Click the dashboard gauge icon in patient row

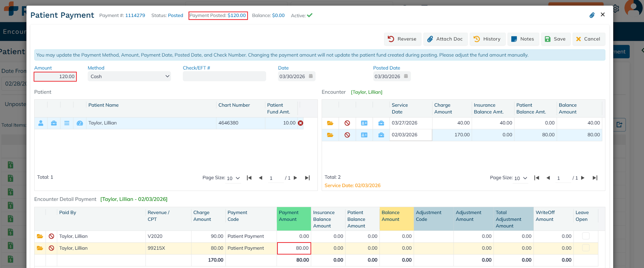(x=80, y=123)
